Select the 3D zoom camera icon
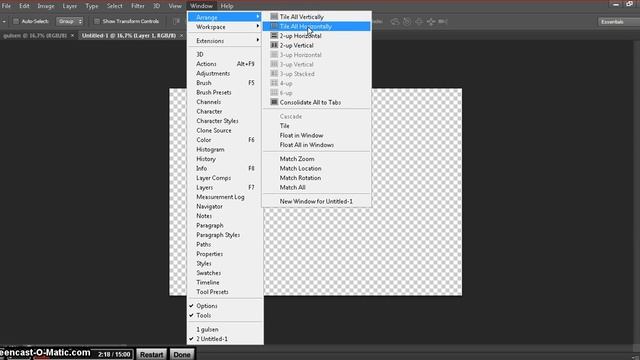640x360 pixels. click(x=443, y=21)
